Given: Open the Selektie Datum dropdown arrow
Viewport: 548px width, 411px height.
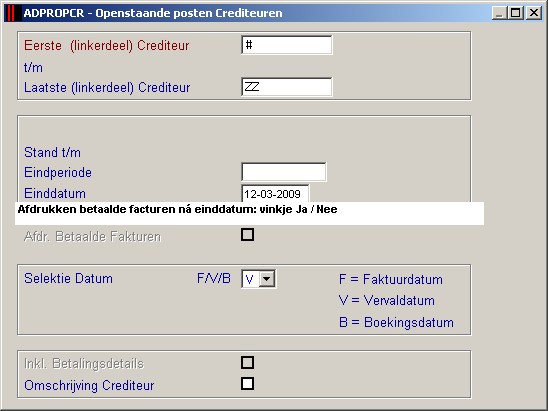Looking at the screenshot, I should click(267, 279).
